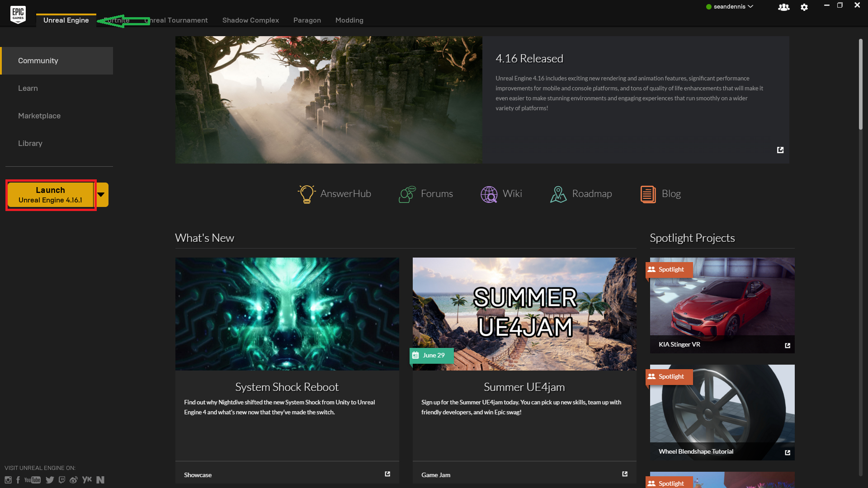The height and width of the screenshot is (488, 868).
Task: Open the Blog link text
Action: click(x=671, y=194)
